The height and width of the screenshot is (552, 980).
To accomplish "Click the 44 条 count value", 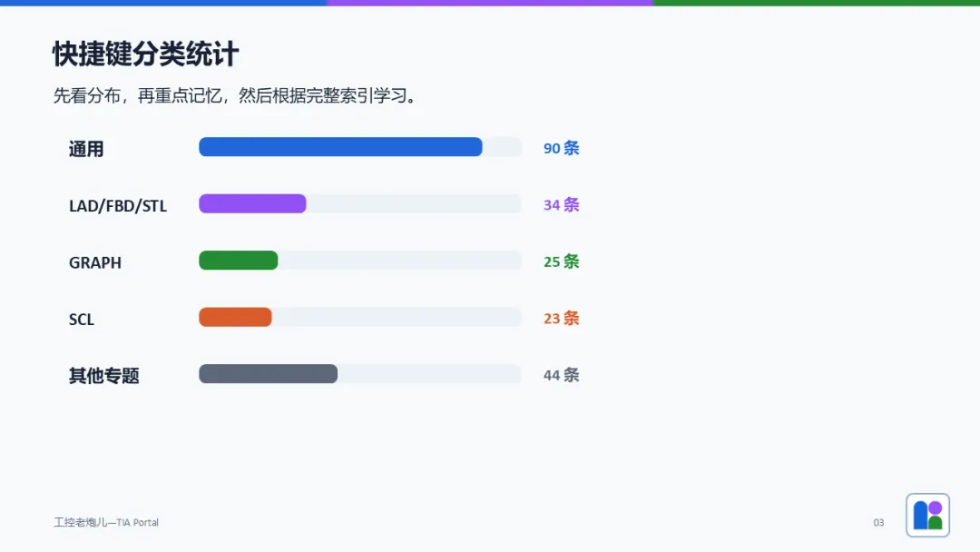I will tap(562, 375).
